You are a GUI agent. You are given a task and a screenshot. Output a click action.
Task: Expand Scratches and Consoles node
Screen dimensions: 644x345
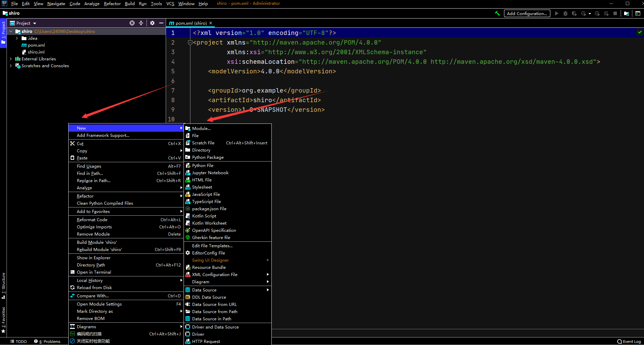[11, 66]
